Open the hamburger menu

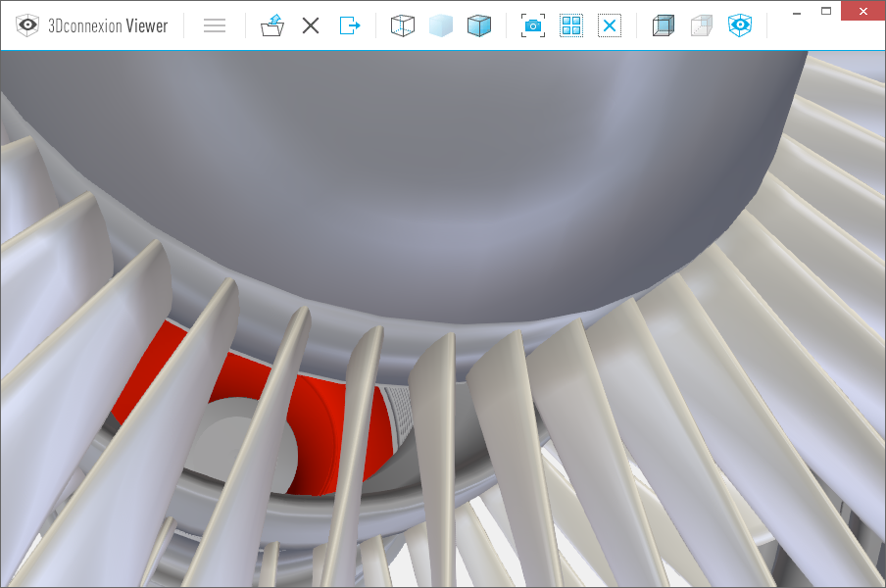tap(215, 25)
